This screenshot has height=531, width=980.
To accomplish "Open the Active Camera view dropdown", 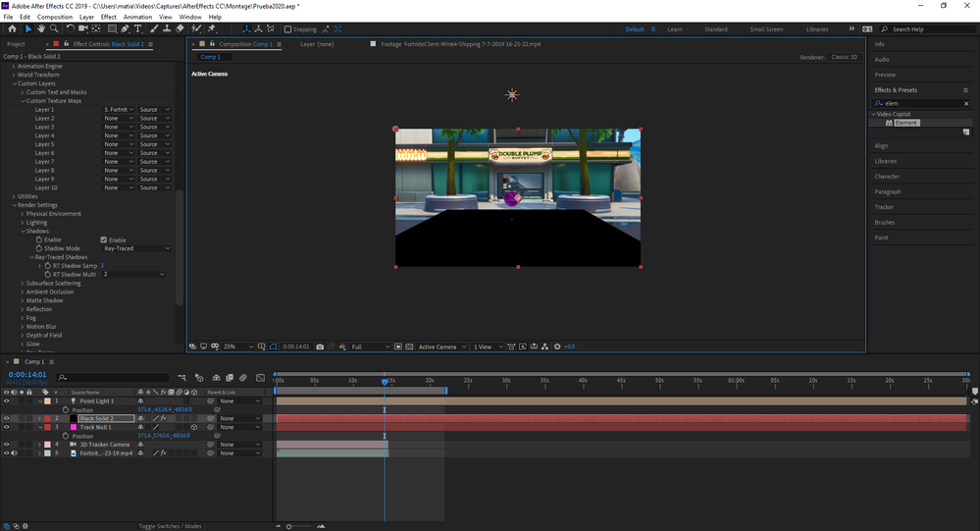I will click(442, 346).
